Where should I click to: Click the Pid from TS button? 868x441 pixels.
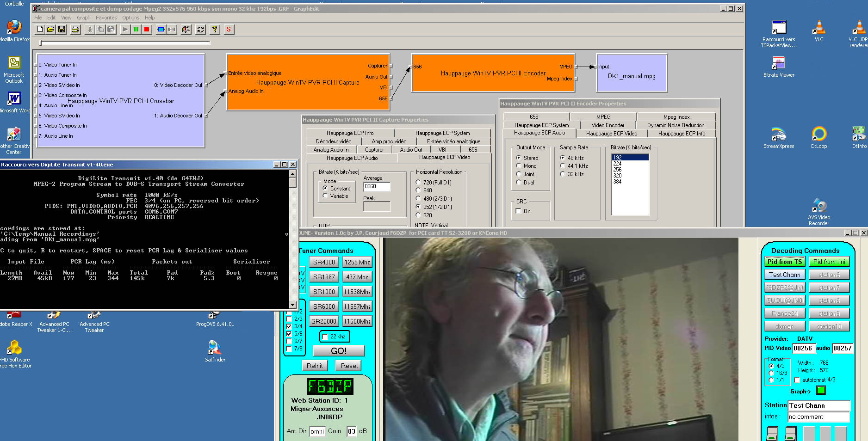(785, 262)
